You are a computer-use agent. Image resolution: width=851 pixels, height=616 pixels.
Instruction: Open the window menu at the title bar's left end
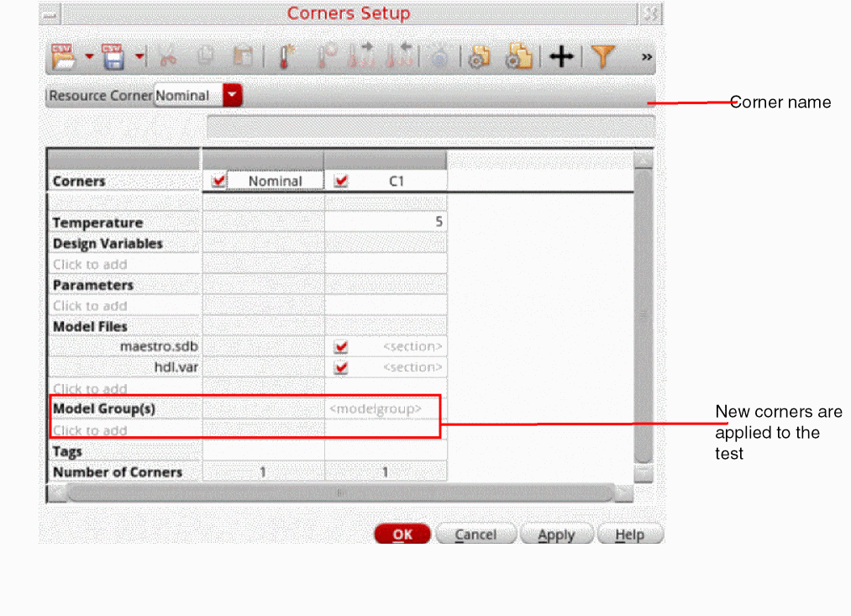[50, 14]
